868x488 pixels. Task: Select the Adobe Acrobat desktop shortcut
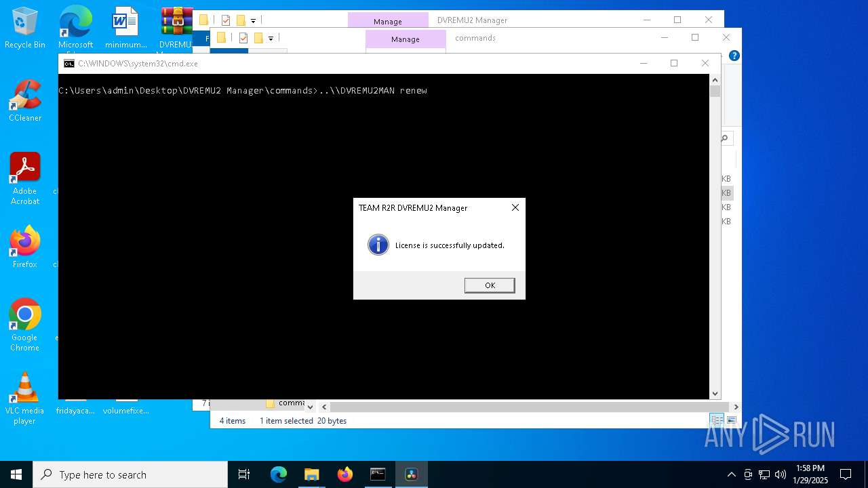25,179
